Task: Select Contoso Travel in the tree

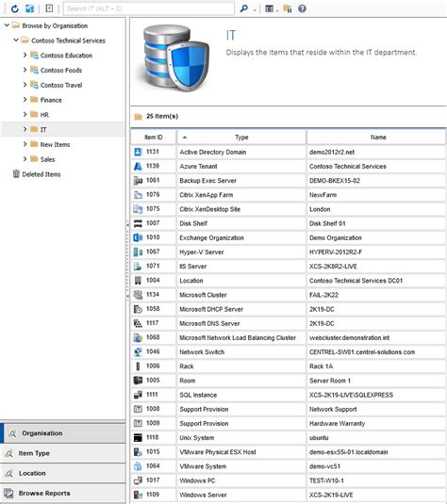Action: [x=61, y=85]
